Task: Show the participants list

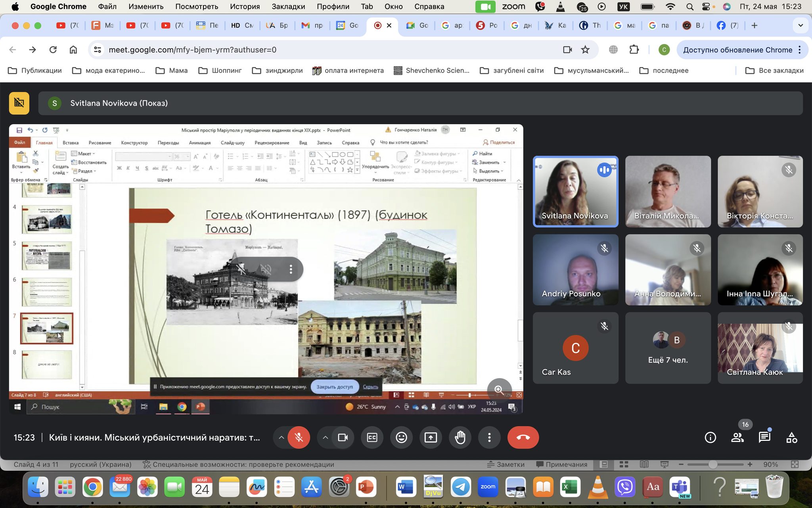Action: [737, 437]
